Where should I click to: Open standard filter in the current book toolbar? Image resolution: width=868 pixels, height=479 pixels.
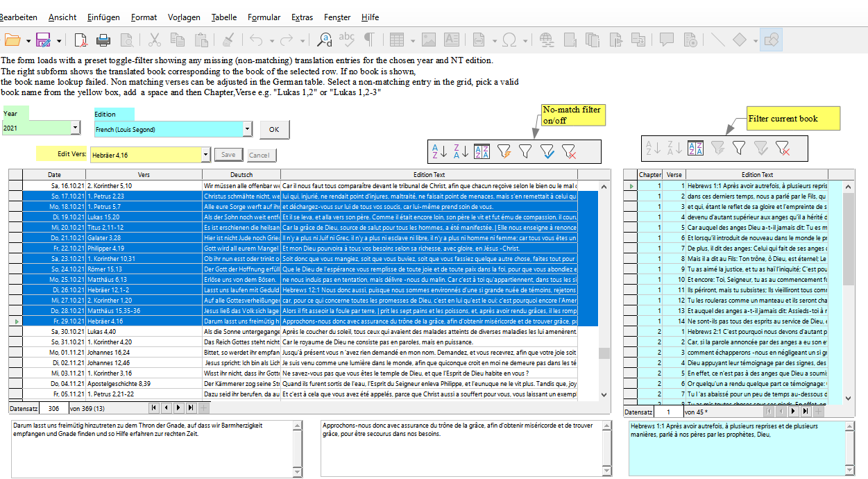coord(739,147)
